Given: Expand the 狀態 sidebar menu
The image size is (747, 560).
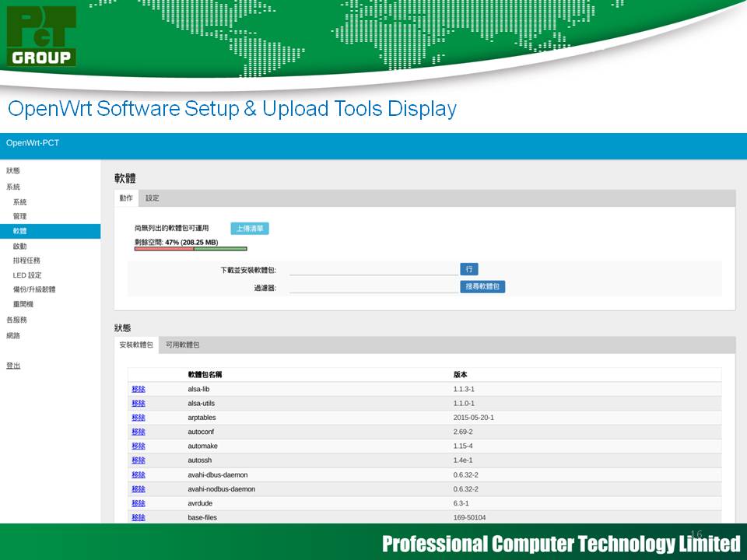Looking at the screenshot, I should click(x=13, y=171).
